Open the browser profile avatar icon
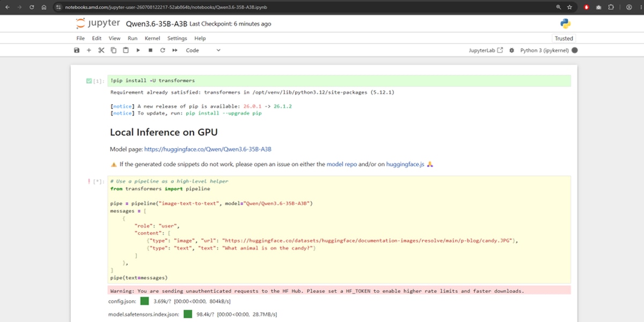This screenshot has width=644, height=322. [629, 7]
